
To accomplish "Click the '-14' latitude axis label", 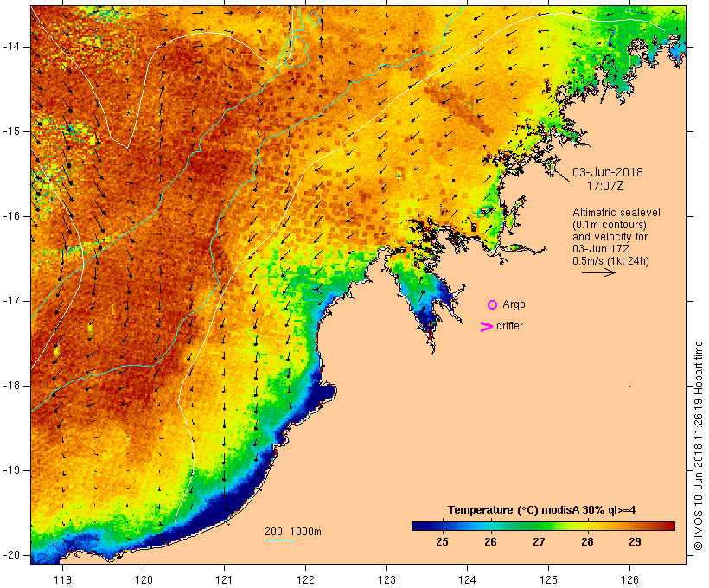I will click(11, 47).
